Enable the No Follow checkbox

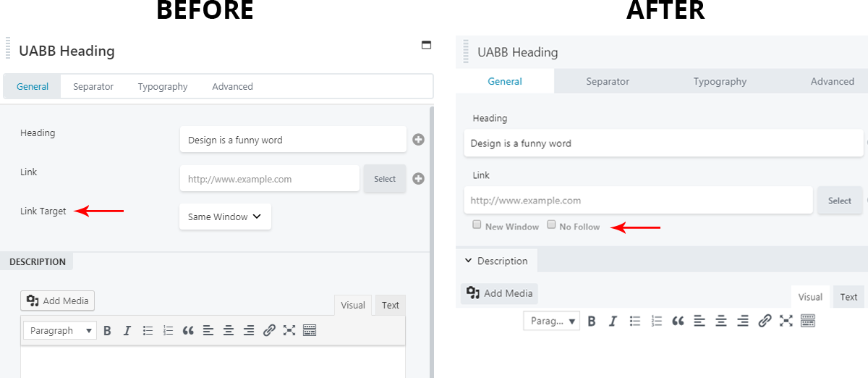[x=551, y=225]
